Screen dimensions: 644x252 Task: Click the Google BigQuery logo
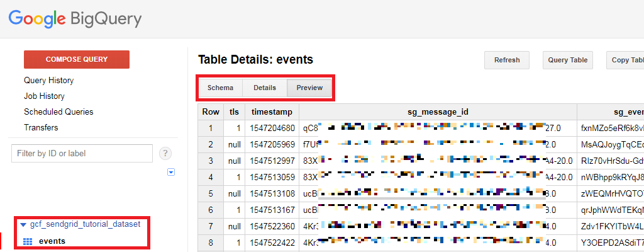tap(75, 19)
